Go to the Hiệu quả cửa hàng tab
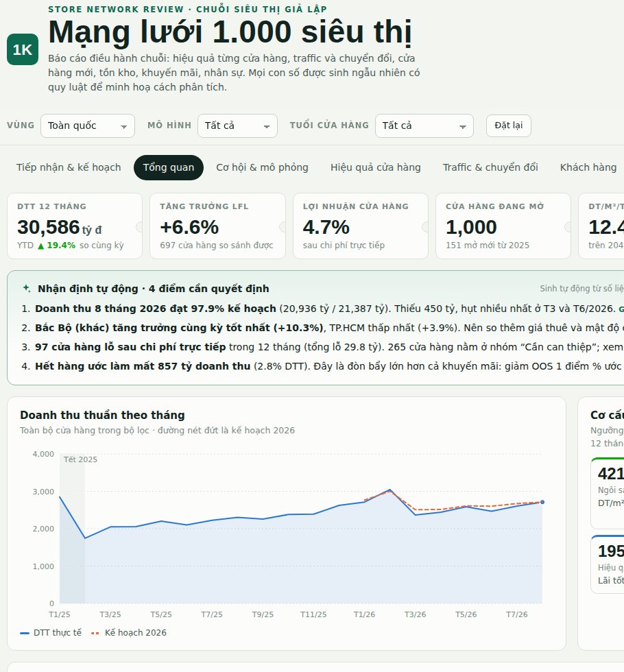The image size is (624, 672). coord(376,167)
